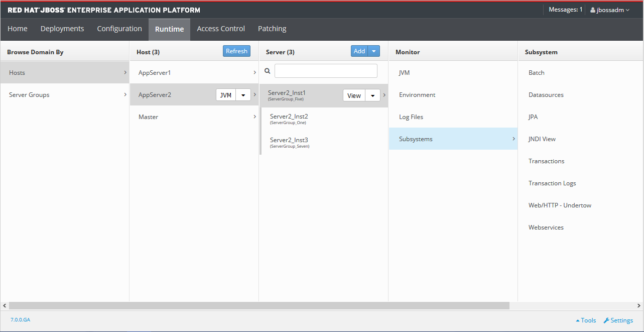Screen dimensions: 644x332
Task: Click the user icon beside jbossadm
Action: (593, 10)
